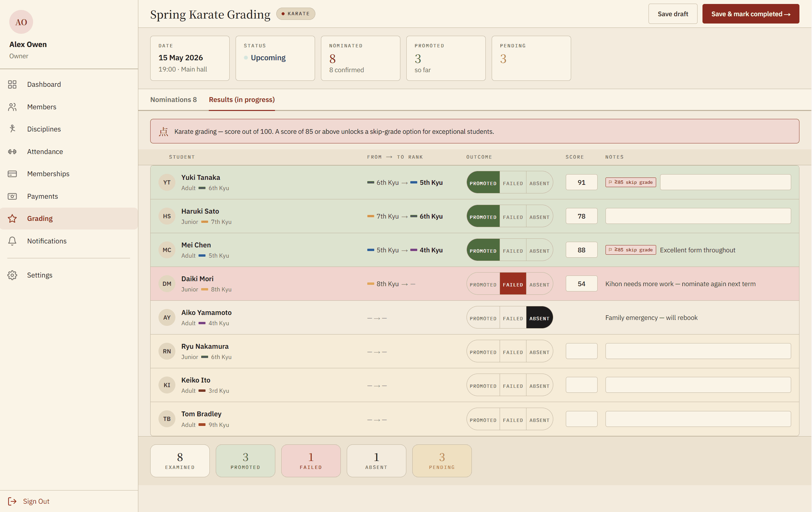
Task: Click the 1 Failed summary card
Action: (311, 461)
